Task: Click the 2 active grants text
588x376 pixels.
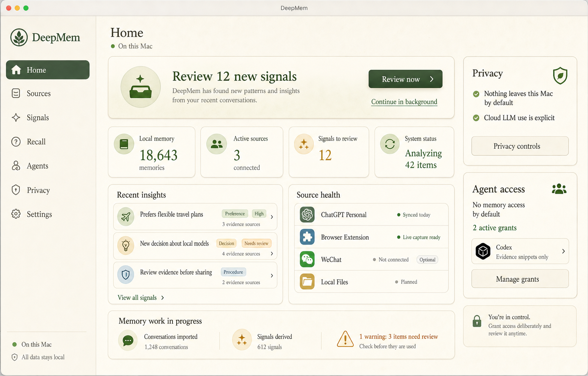Action: click(495, 228)
